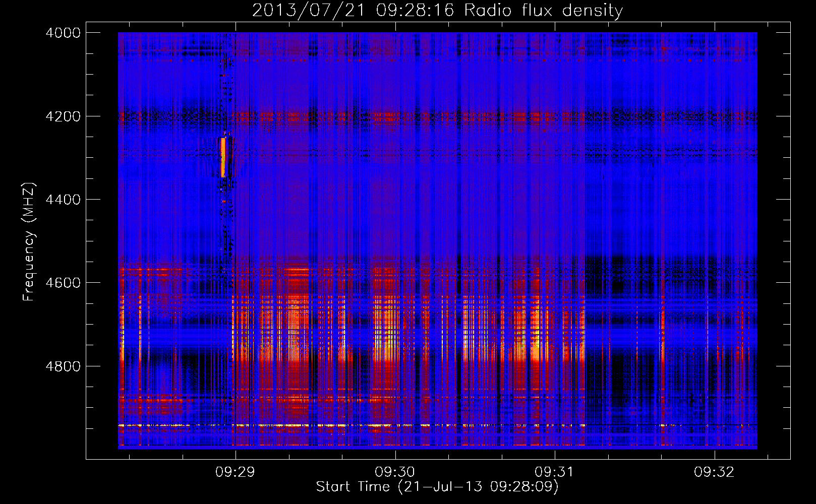
Task: Click the 4600 frequency tick label
Action: click(63, 283)
